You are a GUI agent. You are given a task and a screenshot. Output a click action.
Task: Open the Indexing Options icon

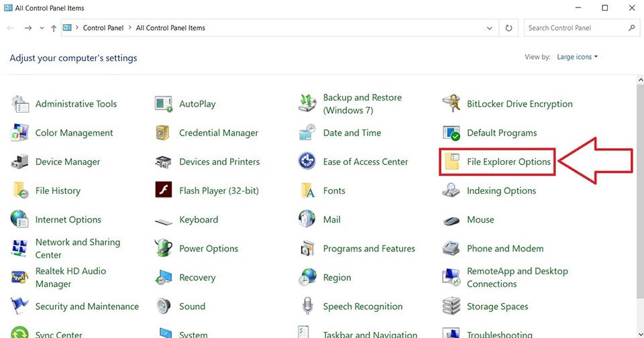[x=451, y=190]
